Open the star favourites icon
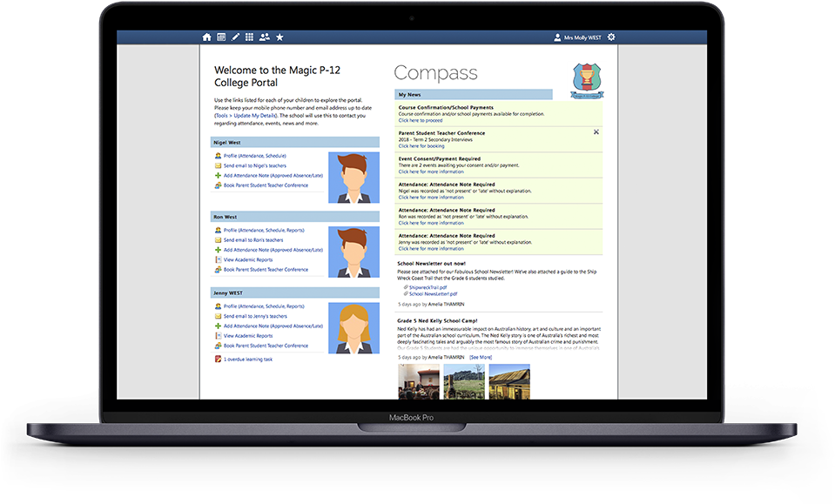The width and height of the screenshot is (835, 504). click(279, 37)
